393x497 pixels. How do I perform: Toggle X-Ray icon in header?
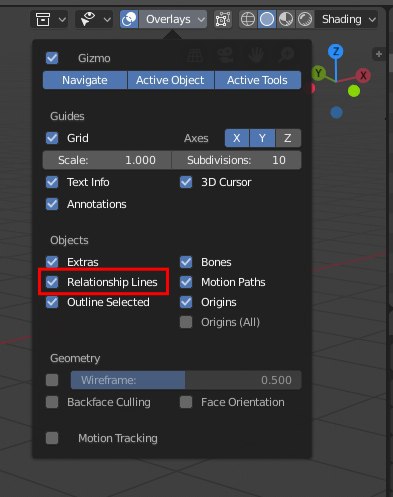pos(223,19)
